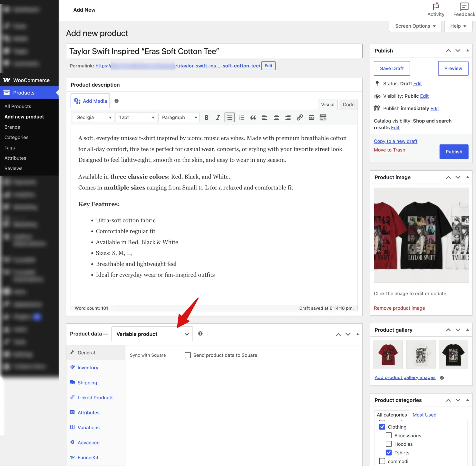Select the black tee gallery thumbnail
Image resolution: width=476 pixels, height=466 pixels.
[x=453, y=354]
